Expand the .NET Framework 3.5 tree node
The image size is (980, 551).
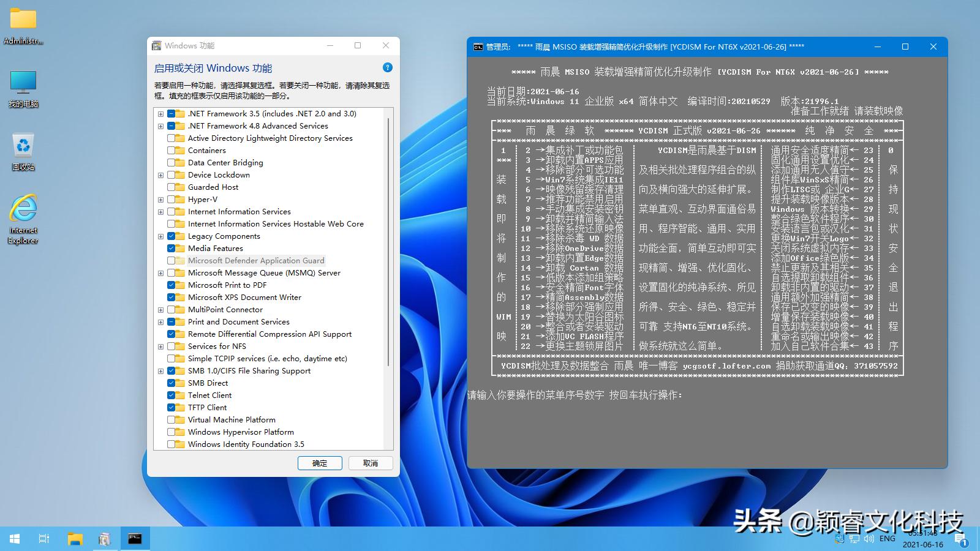(x=160, y=113)
